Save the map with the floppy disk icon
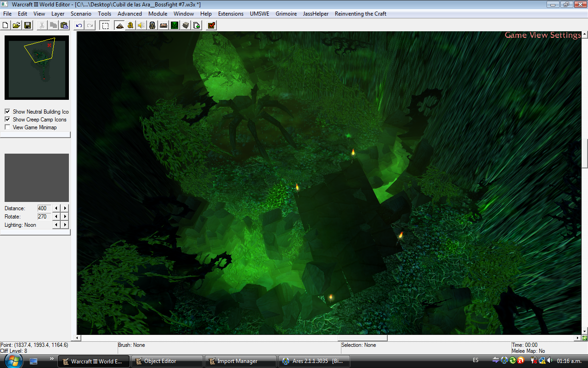This screenshot has height=368, width=588. click(27, 25)
